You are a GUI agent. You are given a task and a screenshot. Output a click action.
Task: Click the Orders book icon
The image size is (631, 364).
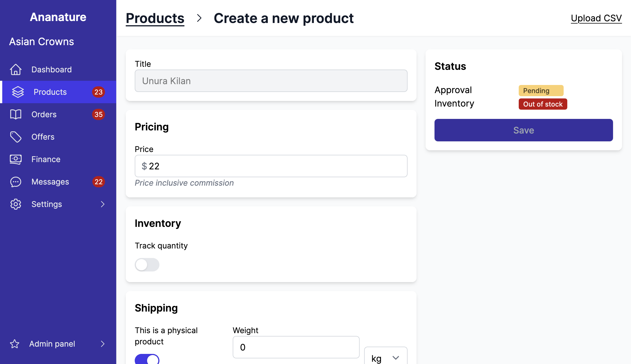[x=16, y=114]
